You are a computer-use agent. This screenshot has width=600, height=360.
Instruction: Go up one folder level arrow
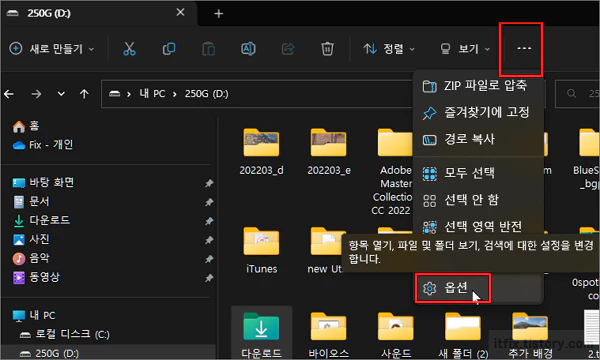pyautogui.click(x=84, y=94)
